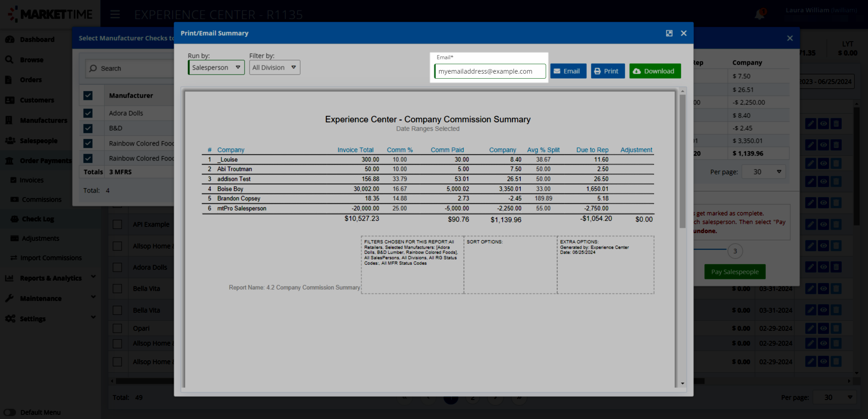Viewport: 868px width, 419px height.
Task: Open Browse using the magnifier icon
Action: point(9,60)
